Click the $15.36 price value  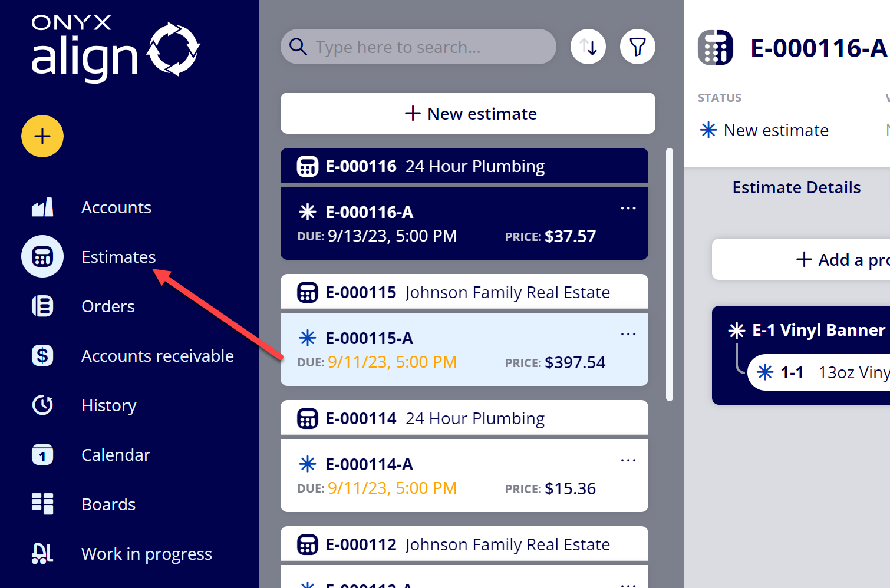click(571, 488)
